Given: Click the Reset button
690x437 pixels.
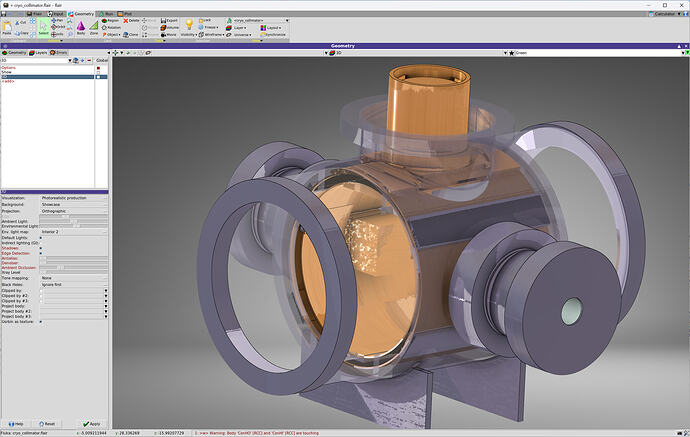Looking at the screenshot, I should (47, 424).
